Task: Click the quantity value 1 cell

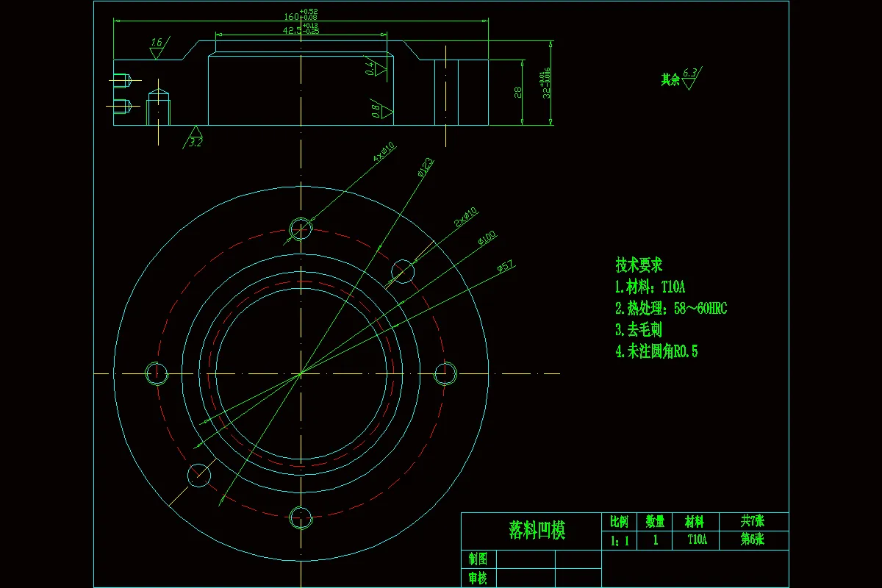Action: point(655,540)
